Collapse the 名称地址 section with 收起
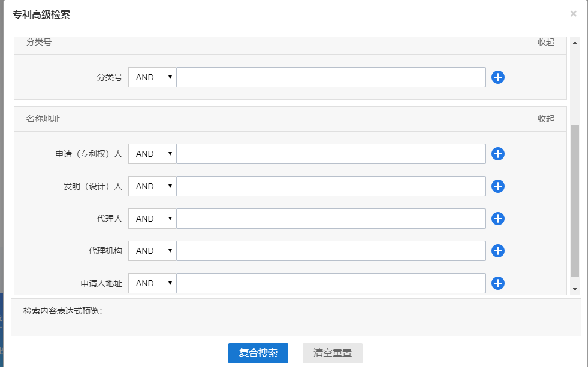The width and height of the screenshot is (588, 367). coord(545,119)
